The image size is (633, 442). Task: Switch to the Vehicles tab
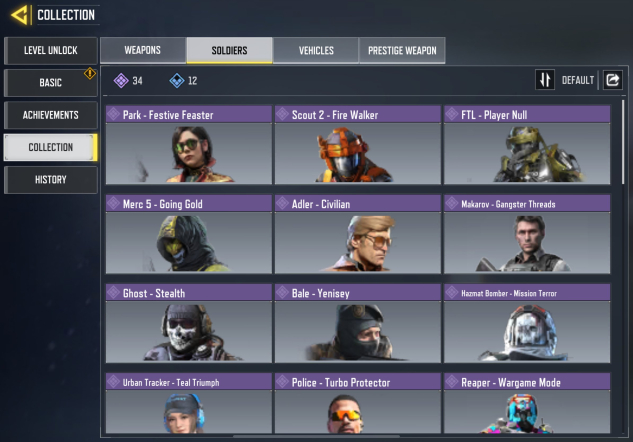[x=316, y=50]
